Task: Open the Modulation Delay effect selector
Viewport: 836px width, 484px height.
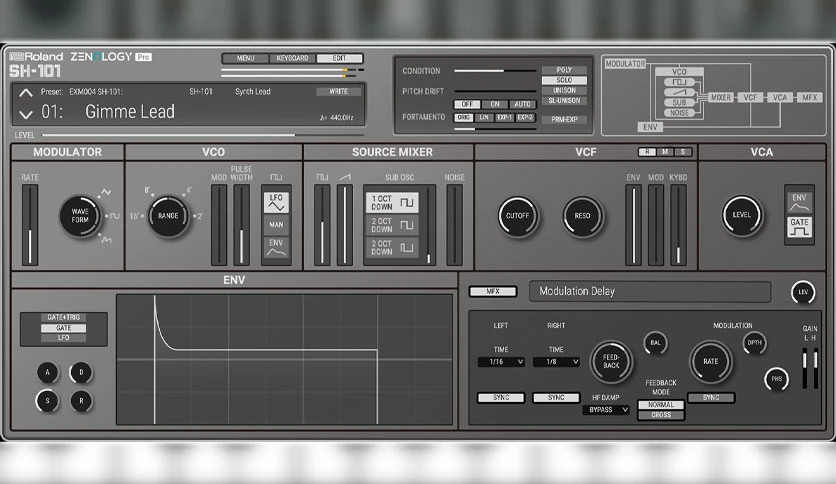Action: (650, 292)
